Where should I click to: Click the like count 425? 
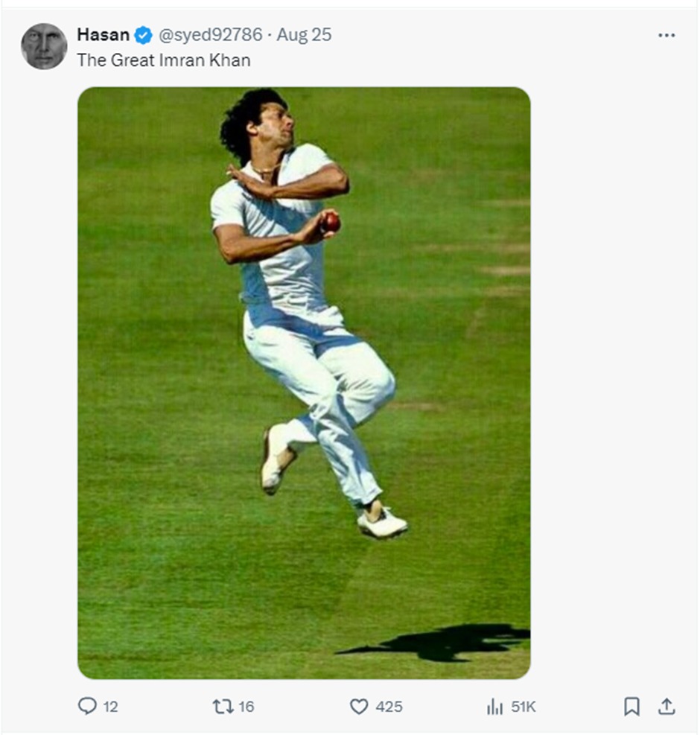389,707
